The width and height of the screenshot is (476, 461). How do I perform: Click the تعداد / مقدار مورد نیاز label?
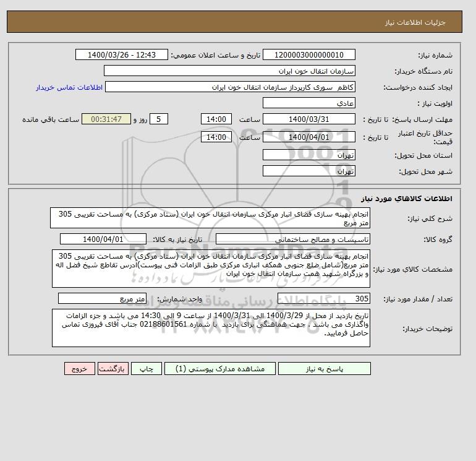[418, 299]
